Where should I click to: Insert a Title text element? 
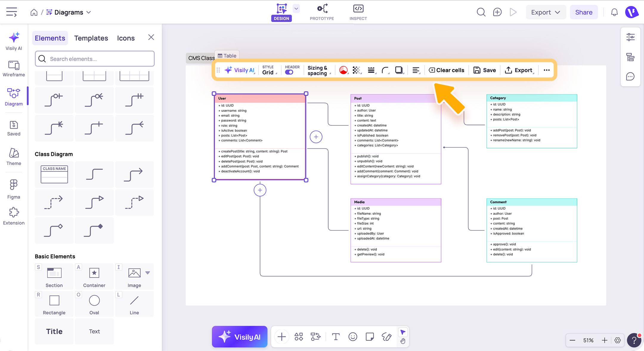54,331
